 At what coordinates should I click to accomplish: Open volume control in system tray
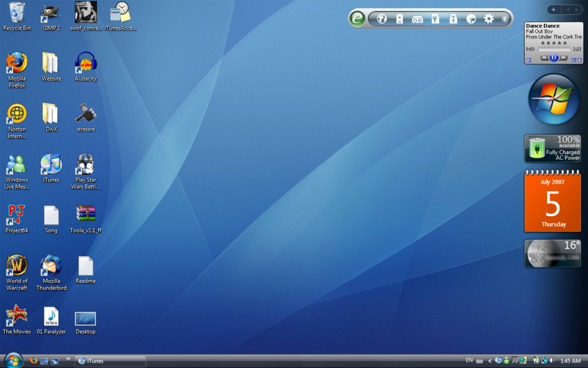(552, 361)
